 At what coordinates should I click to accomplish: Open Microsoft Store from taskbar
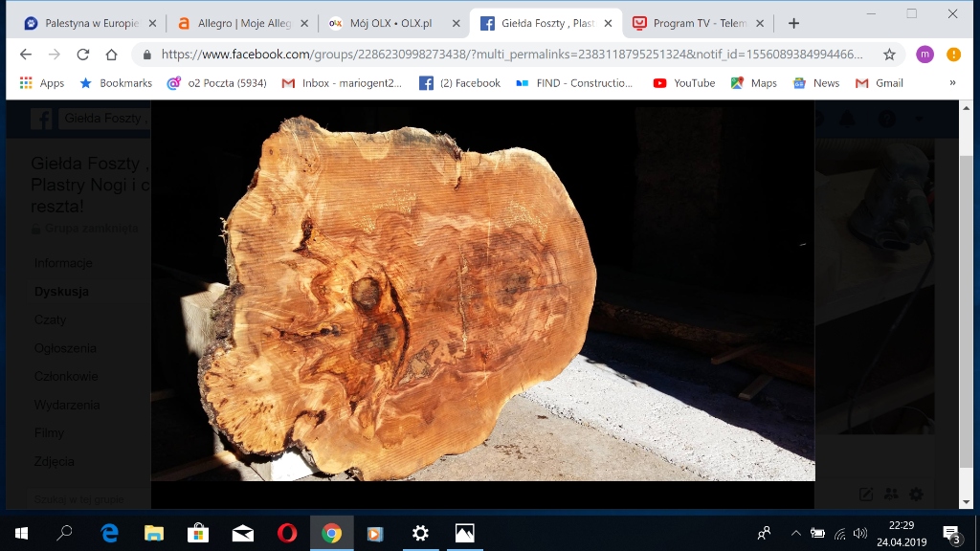pos(198,533)
